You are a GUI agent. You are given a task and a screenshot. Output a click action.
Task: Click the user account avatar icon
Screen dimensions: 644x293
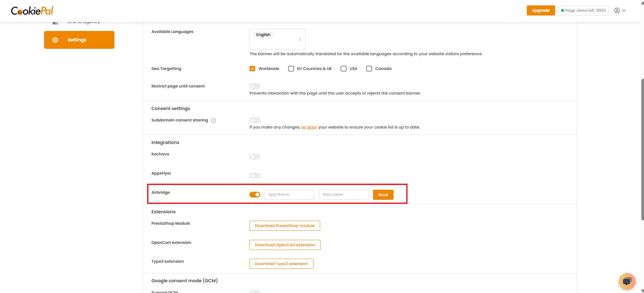coord(617,10)
